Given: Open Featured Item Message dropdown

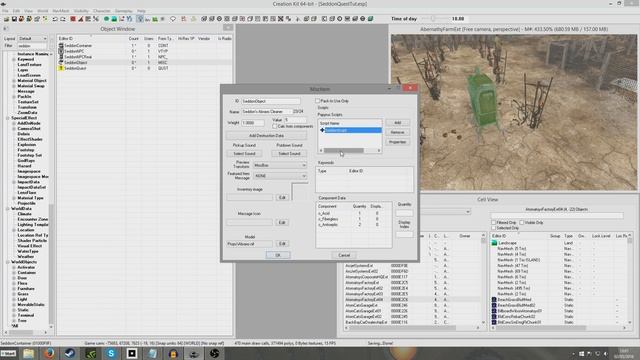Looking at the screenshot, I should pyautogui.click(x=280, y=176).
